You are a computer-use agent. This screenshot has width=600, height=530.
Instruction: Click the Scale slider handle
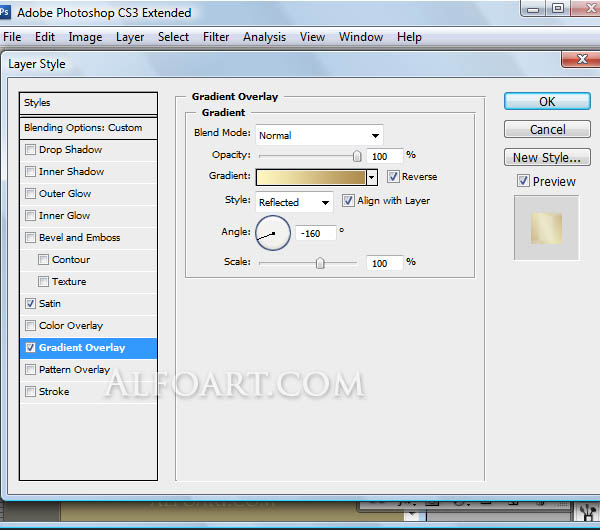pyautogui.click(x=320, y=263)
